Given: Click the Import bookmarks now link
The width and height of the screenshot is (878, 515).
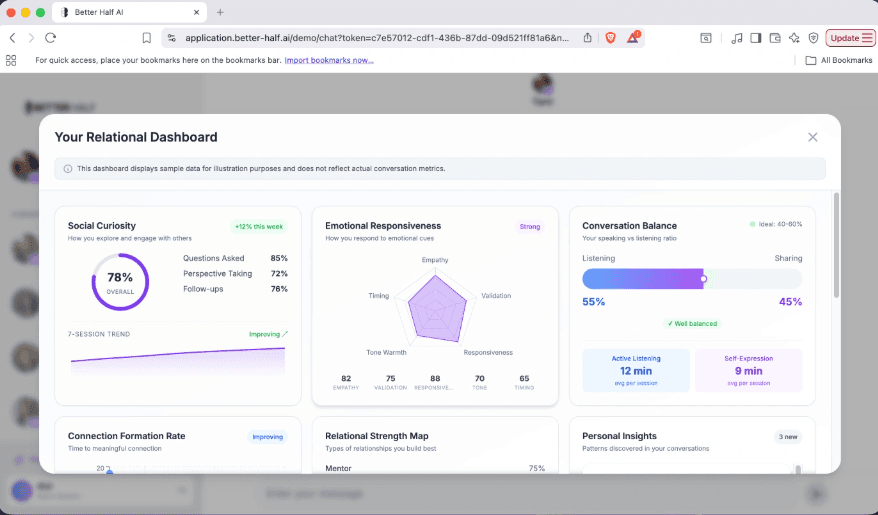Looking at the screenshot, I should click(x=329, y=60).
